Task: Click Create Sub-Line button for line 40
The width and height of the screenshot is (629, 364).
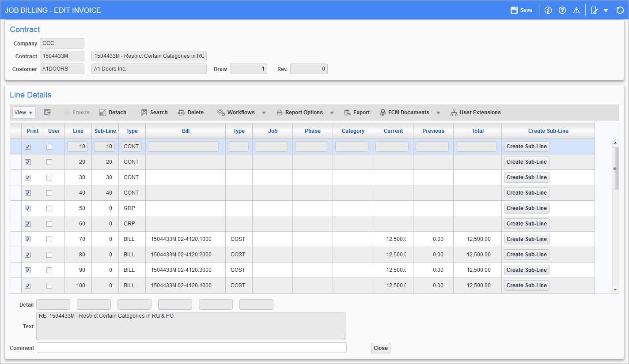Action: pyautogui.click(x=527, y=193)
